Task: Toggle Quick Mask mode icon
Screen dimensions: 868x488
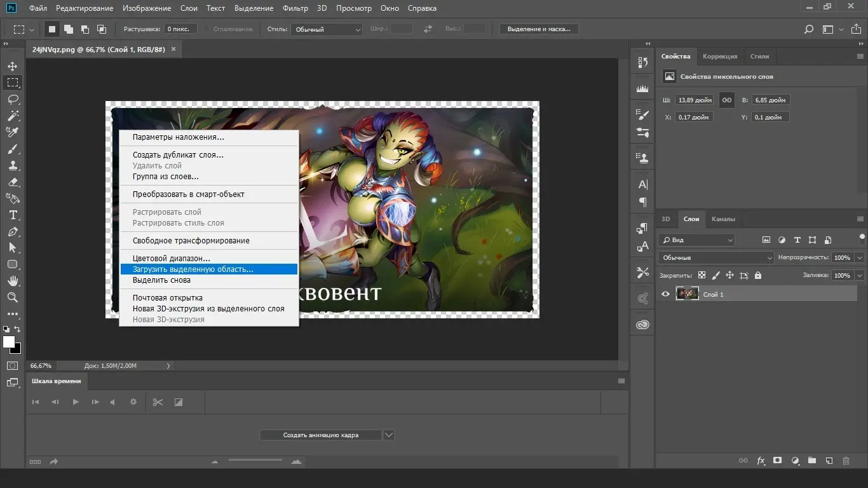Action: pos(13,365)
